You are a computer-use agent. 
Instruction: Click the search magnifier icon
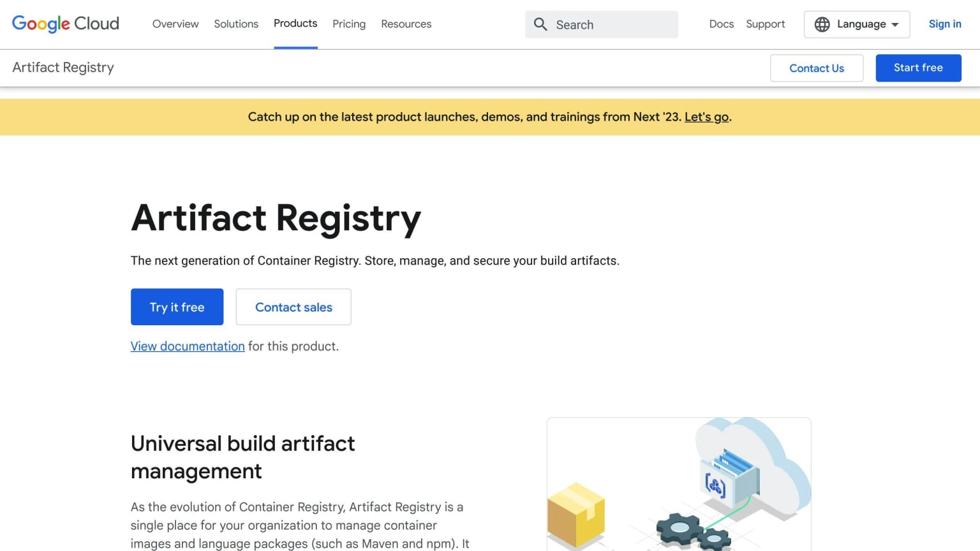[x=540, y=24]
